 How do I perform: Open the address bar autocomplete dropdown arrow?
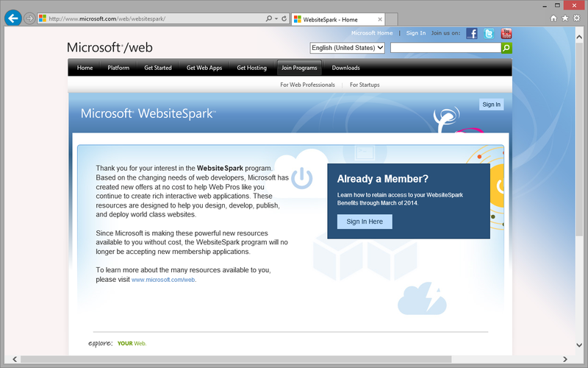coord(276,18)
